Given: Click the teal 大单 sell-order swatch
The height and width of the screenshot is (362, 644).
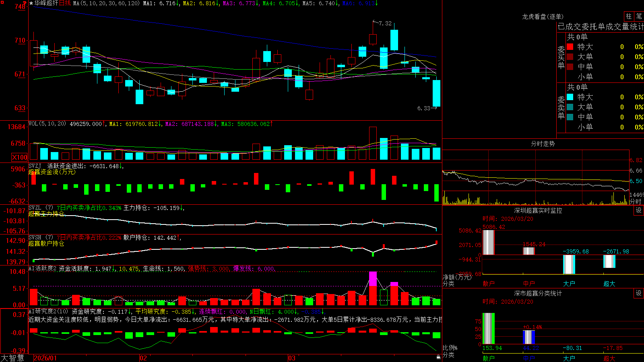Looking at the screenshot, I should click(570, 107).
